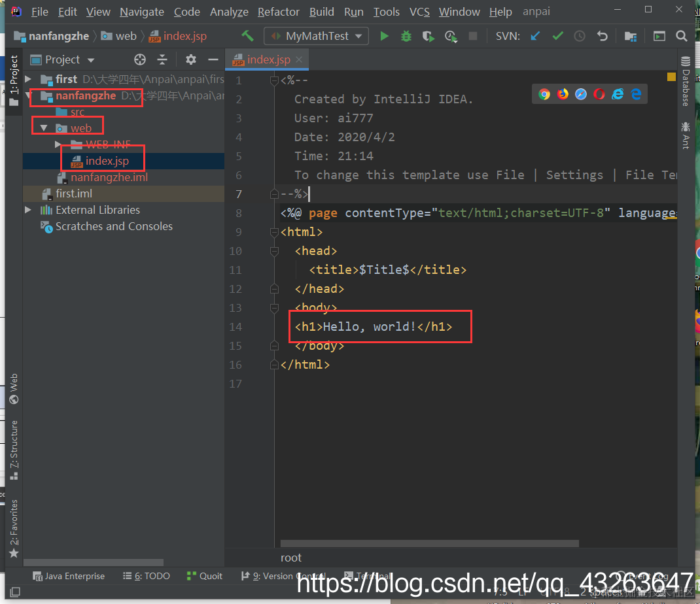Expand the first module tree node
This screenshot has width=700, height=604.
(x=28, y=79)
